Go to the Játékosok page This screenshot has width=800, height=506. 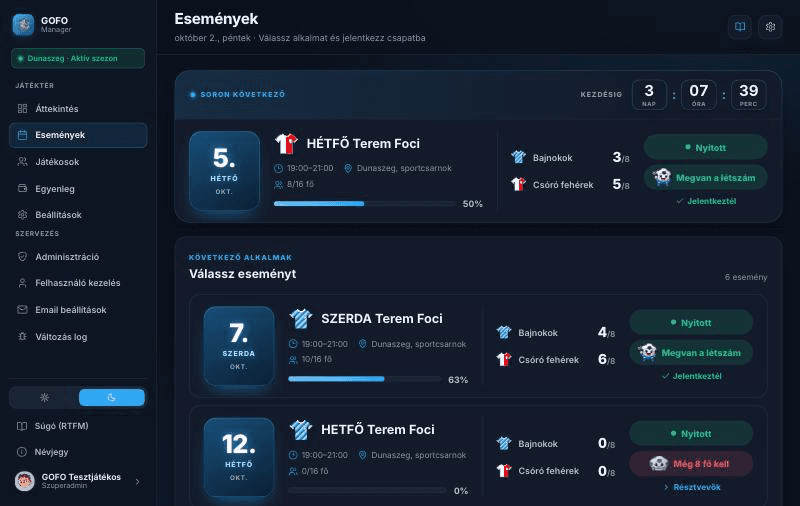tap(78, 162)
